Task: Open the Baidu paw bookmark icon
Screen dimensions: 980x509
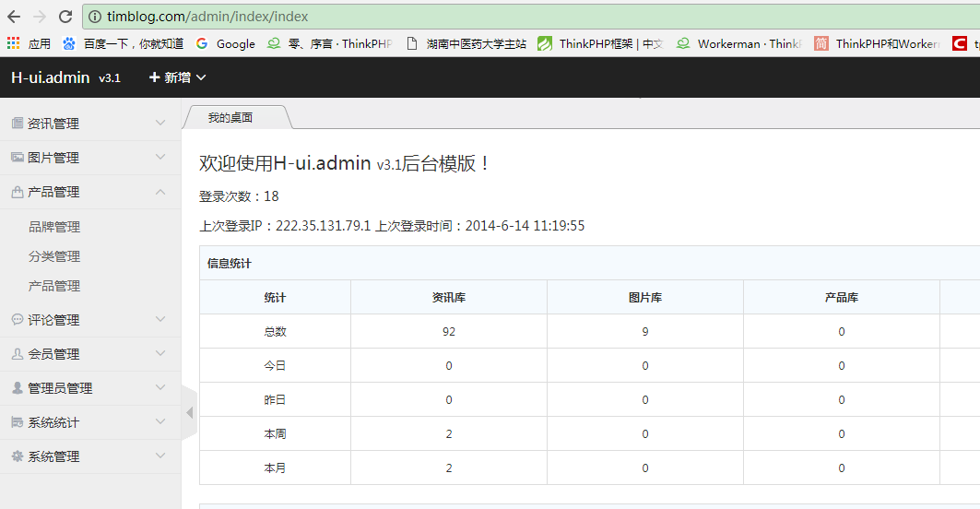Action: coord(69,43)
